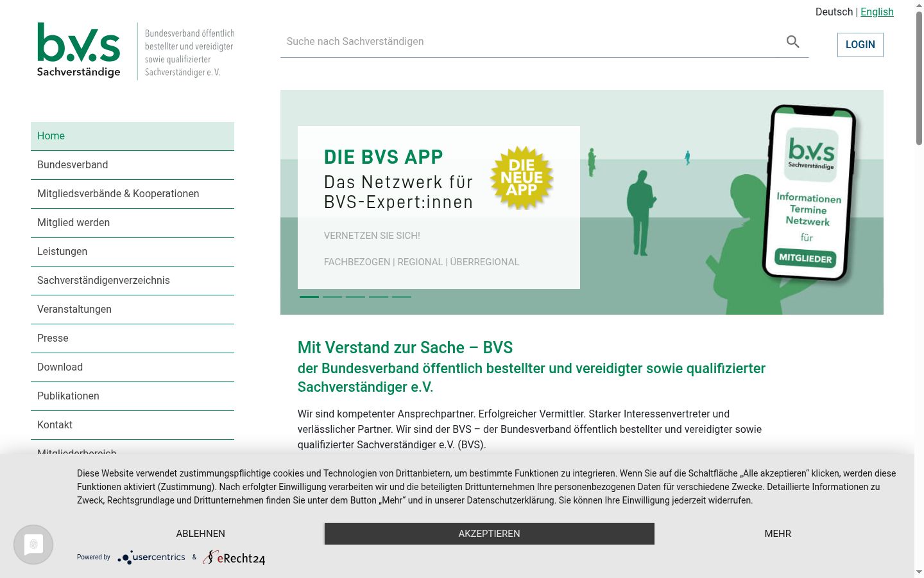Viewport: 924px width, 578px height.
Task: Open the Download menu item
Action: (x=132, y=367)
